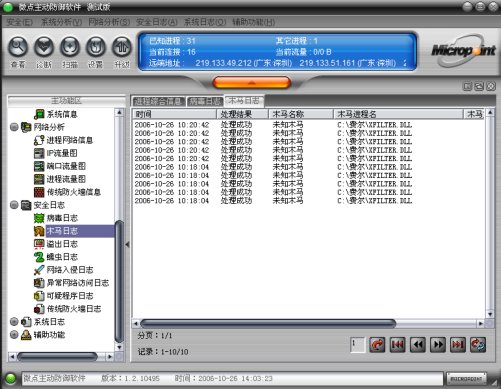Open 传统防火墙信息 tree entry

click(x=67, y=192)
